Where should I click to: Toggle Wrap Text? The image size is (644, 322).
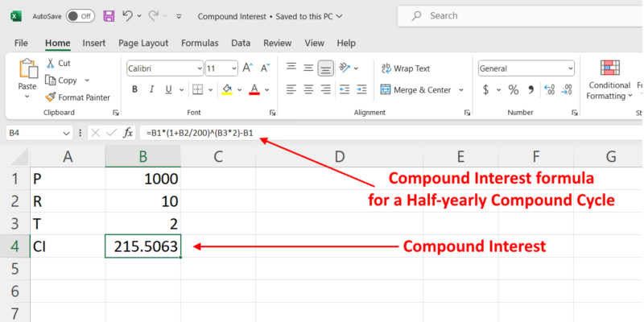tap(406, 68)
